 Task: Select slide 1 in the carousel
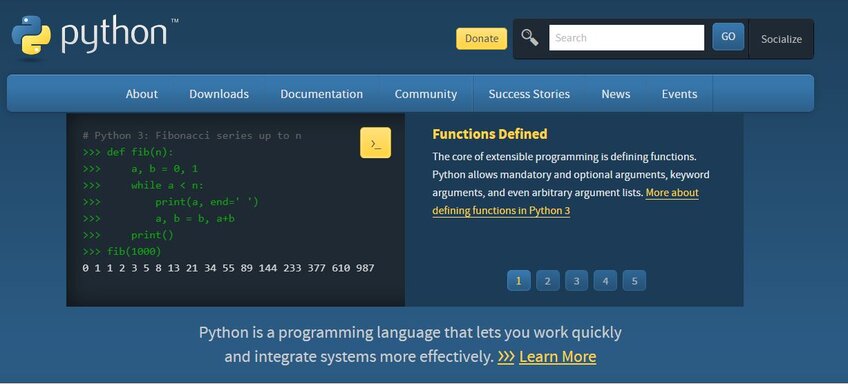(x=519, y=281)
